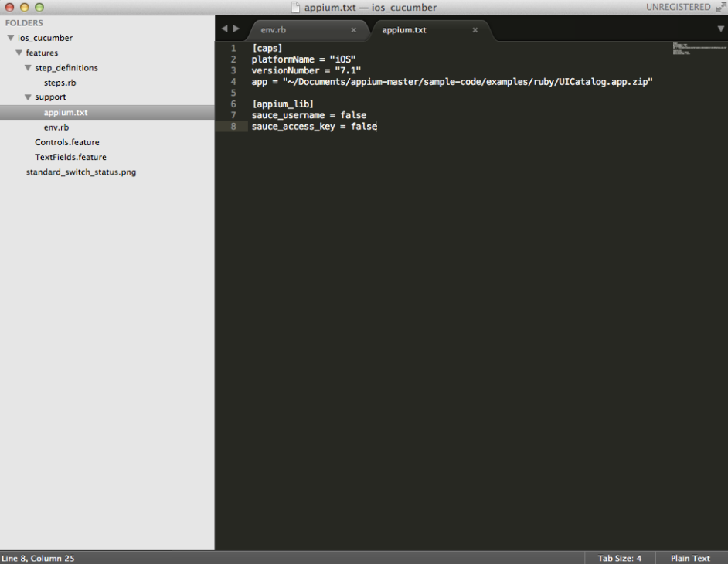The height and width of the screenshot is (564, 728).
Task: Close the appium.txt tab
Action: (x=475, y=29)
